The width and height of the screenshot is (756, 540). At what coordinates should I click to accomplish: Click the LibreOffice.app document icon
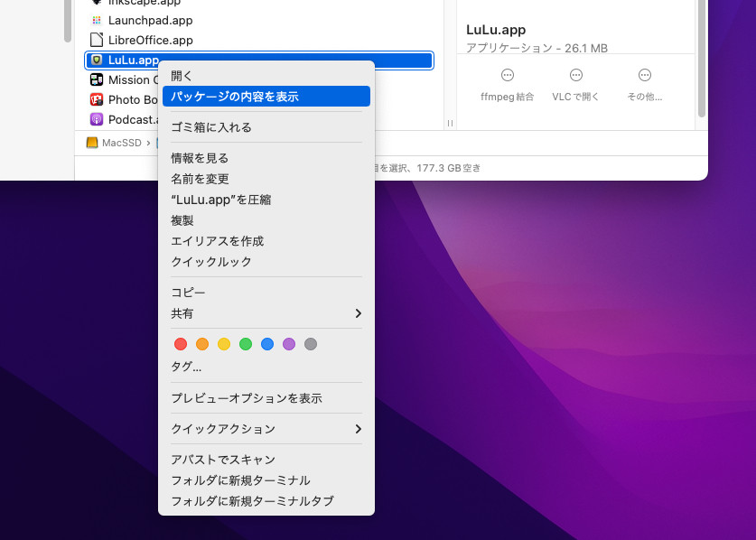tap(97, 40)
